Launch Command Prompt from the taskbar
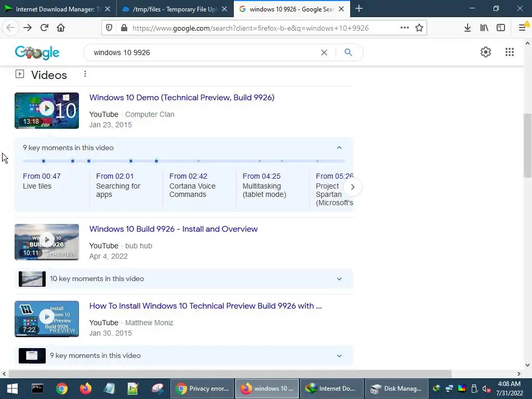 37,389
